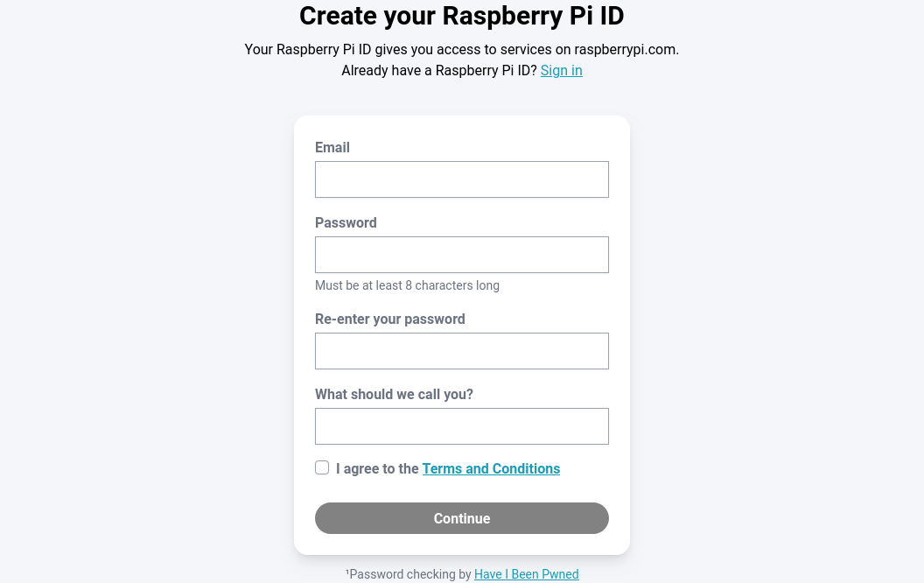Focus the Password input field
The image size is (924, 583).
pos(461,254)
